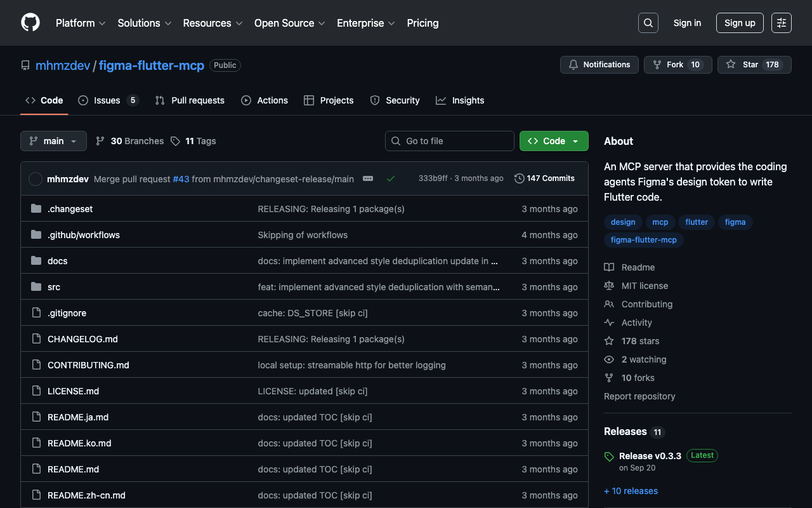Screen dimensions: 812x508
Task: Click the green check status icon
Action: [391, 178]
